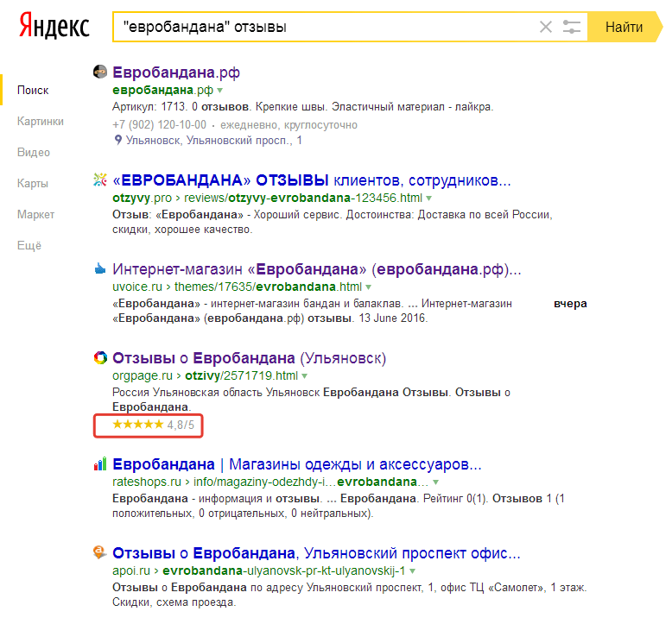
Task: Open Отзывы о Евробандана (Ульяновск) result
Action: (x=249, y=358)
